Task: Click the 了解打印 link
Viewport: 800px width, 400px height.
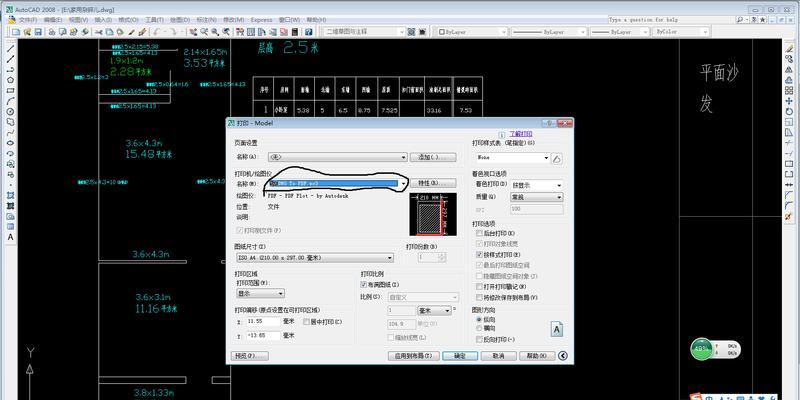Action: pyautogui.click(x=521, y=134)
